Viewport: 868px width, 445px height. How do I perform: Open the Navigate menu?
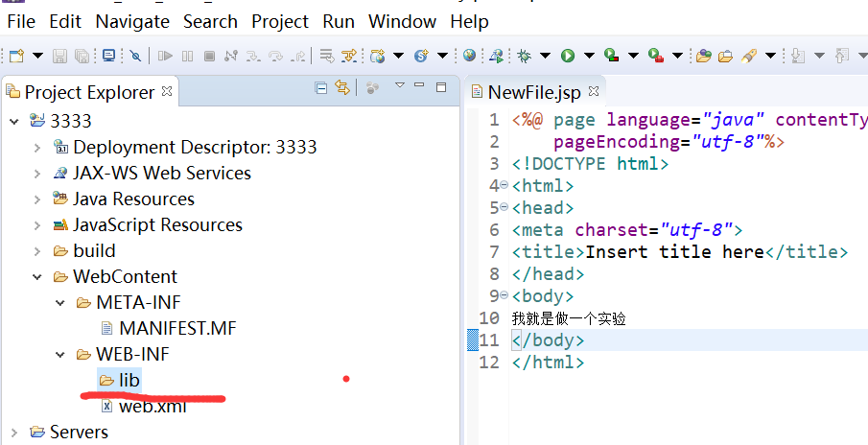(x=132, y=21)
